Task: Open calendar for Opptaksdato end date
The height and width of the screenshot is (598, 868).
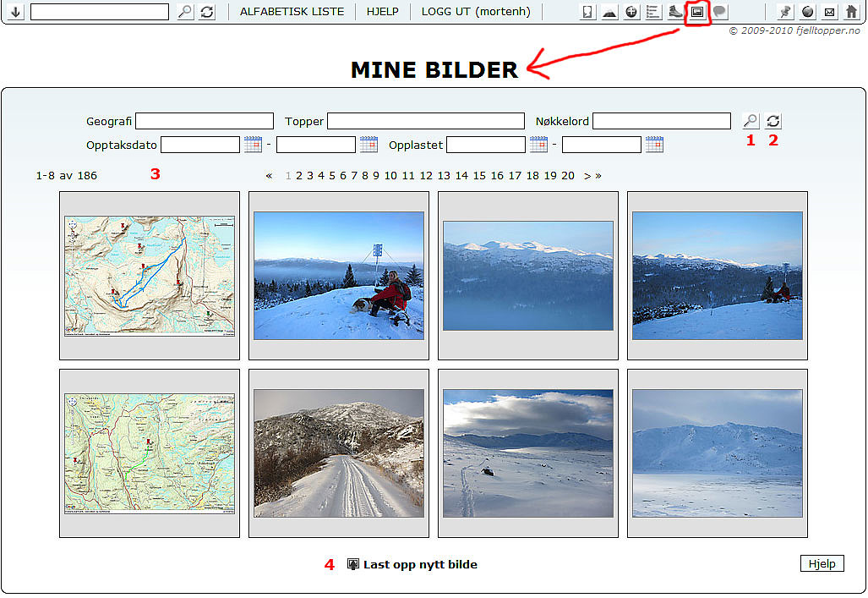Action: coord(368,145)
